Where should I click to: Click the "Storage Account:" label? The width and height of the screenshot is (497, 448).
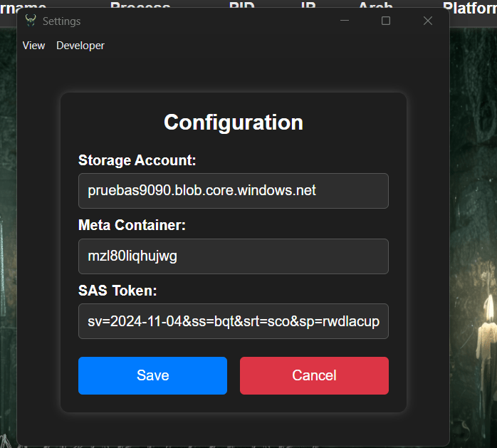[x=137, y=160]
